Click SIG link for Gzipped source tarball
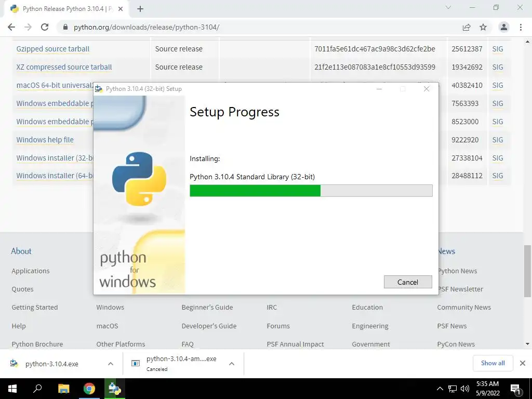 pos(498,49)
